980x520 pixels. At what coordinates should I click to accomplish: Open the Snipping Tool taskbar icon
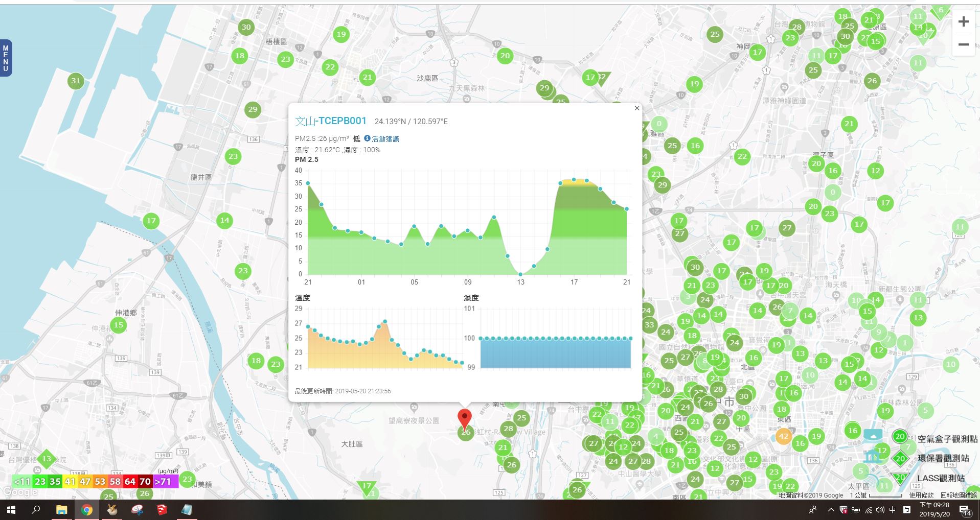(x=136, y=510)
